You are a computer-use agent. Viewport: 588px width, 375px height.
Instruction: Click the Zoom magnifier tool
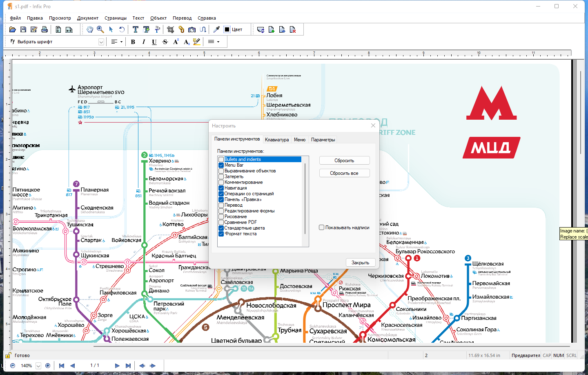[100, 29]
